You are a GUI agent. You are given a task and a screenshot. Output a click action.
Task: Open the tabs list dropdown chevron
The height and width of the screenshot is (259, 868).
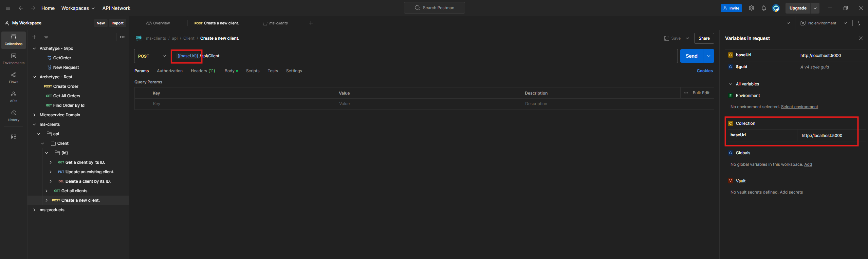point(788,23)
